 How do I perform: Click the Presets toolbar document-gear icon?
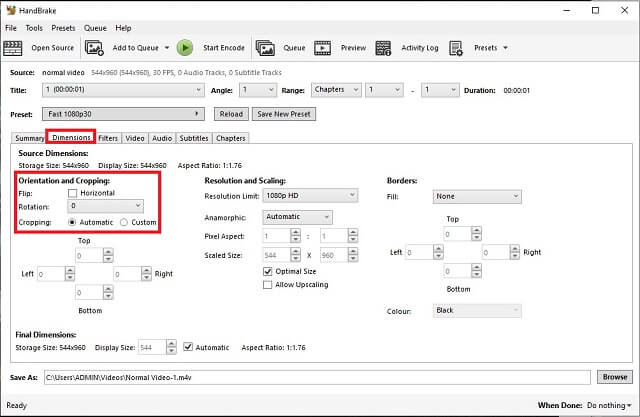click(456, 48)
